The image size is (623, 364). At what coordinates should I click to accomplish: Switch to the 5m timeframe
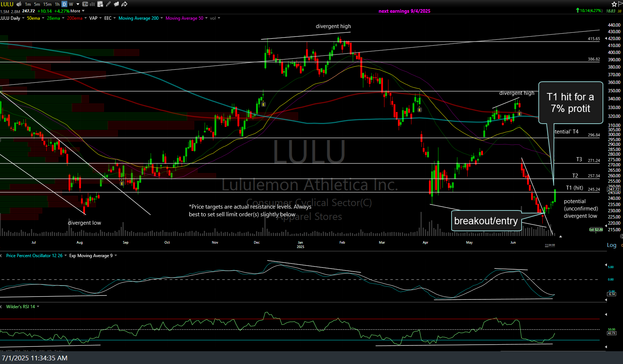click(37, 4)
